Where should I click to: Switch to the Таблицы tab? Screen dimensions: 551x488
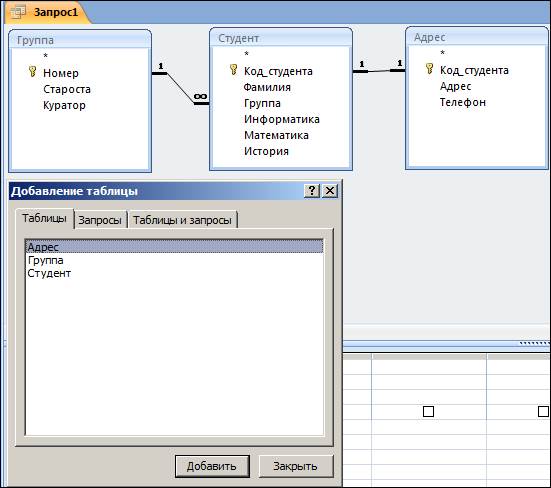coord(44,219)
